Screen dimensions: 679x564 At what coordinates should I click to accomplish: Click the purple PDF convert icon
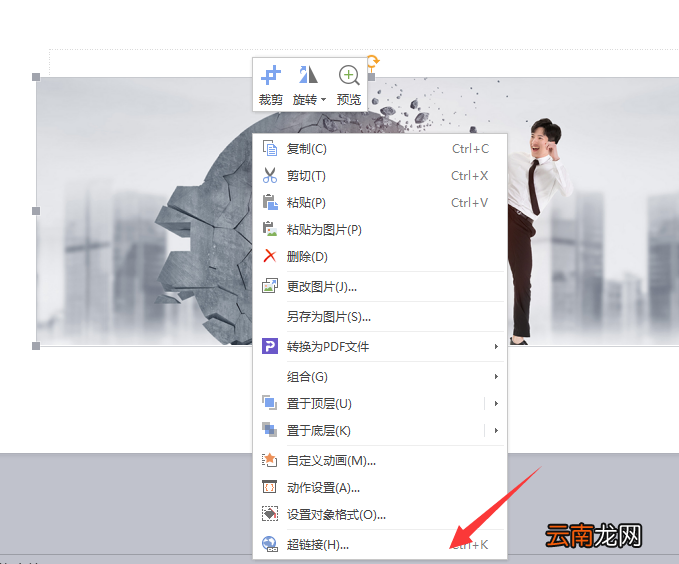pyautogui.click(x=270, y=346)
